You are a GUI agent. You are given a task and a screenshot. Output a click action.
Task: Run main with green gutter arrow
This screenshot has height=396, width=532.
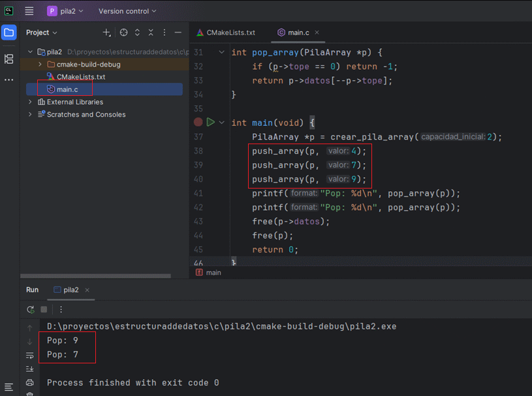[211, 122]
